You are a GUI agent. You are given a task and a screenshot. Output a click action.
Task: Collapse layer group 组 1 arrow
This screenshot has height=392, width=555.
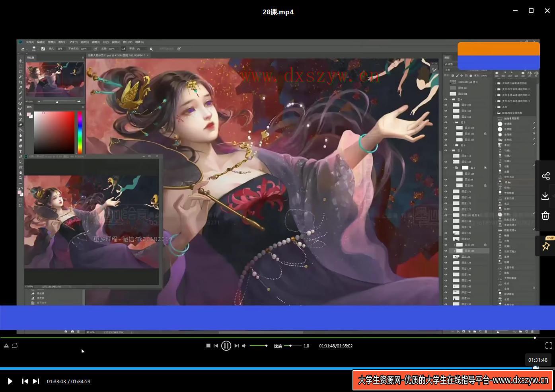[450, 150]
